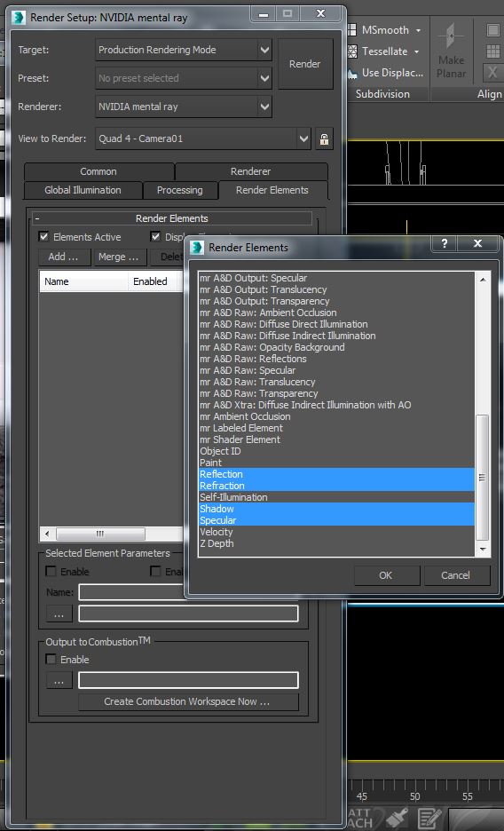Open the Renderer dropdown
Screen dimensions: 504x831
(x=264, y=107)
